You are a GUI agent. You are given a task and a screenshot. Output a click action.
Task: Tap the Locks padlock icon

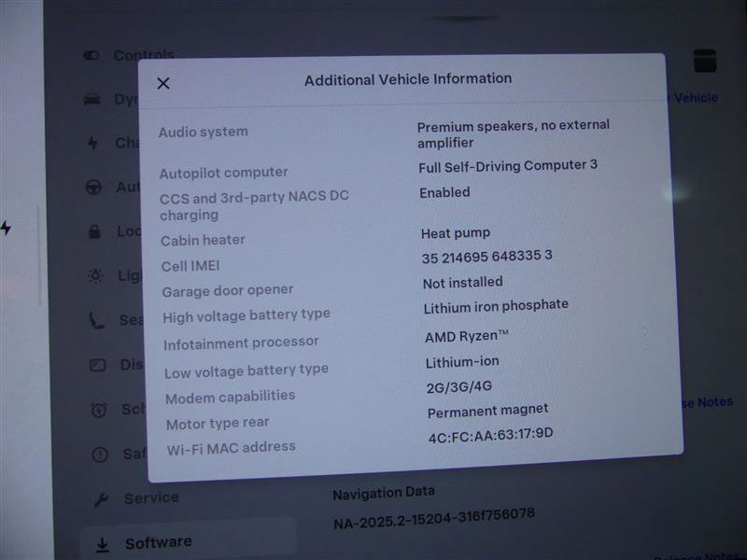94,231
